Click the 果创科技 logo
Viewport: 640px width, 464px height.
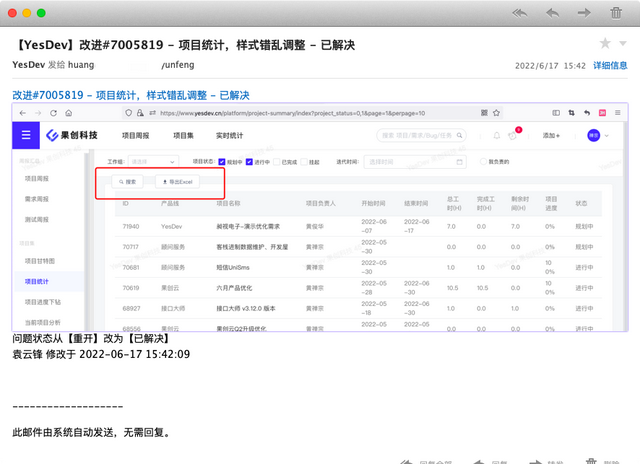tap(72, 135)
